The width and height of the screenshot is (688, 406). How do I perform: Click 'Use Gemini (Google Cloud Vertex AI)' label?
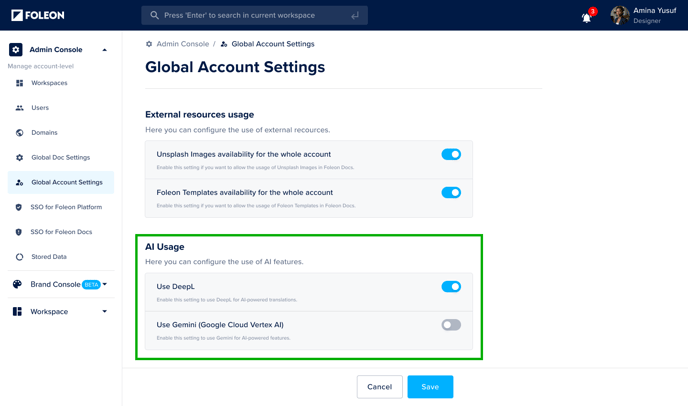pos(220,325)
